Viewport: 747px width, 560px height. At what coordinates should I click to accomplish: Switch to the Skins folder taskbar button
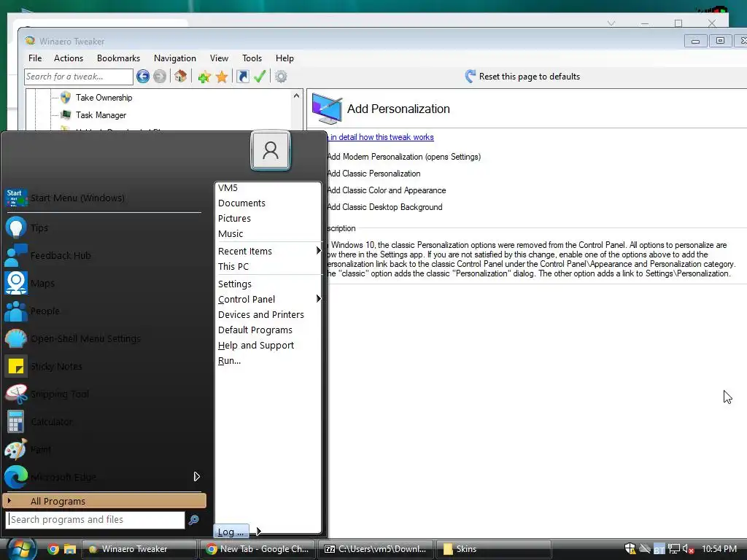[494, 549]
